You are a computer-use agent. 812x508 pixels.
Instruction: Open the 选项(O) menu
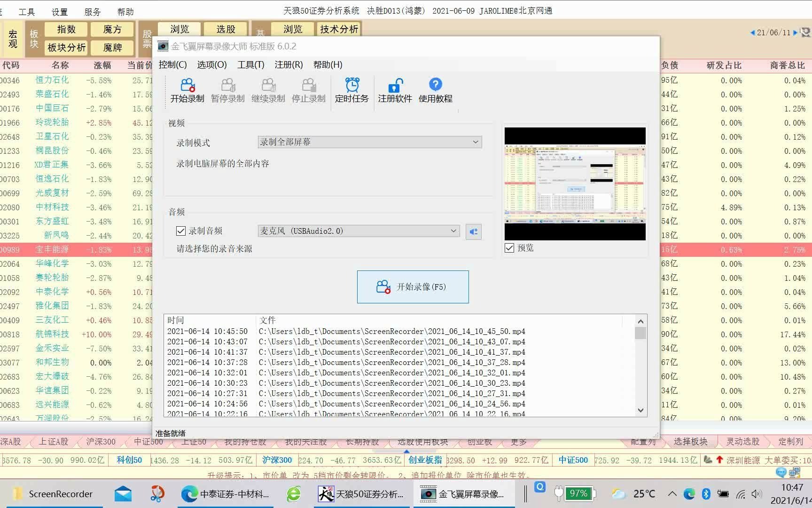(212, 65)
